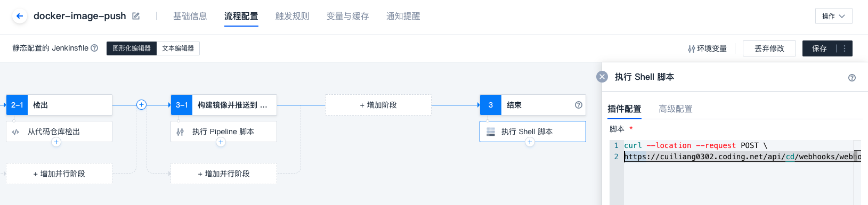Switch to the 触发规则 tab
The width and height of the screenshot is (868, 205).
292,16
